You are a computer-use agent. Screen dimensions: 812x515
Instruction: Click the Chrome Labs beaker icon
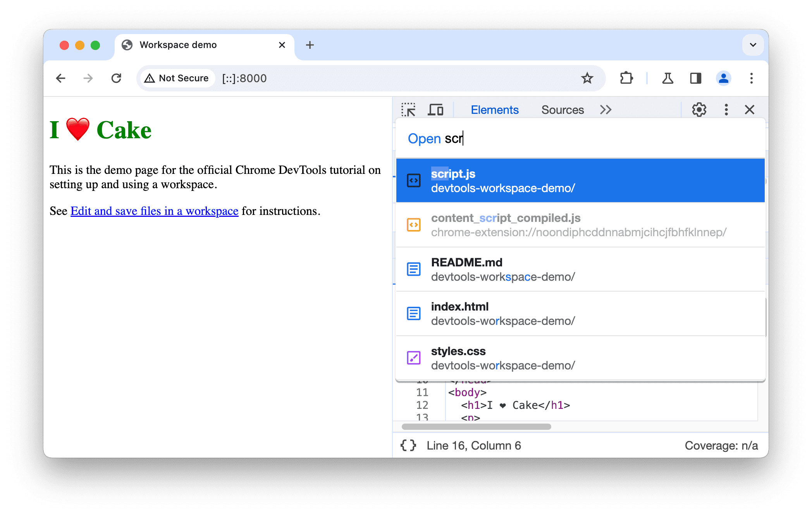pyautogui.click(x=667, y=77)
